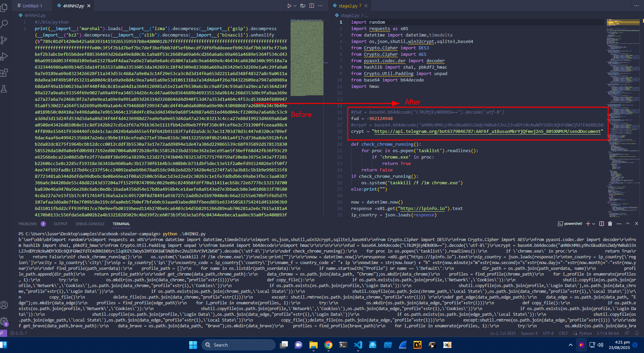The width and height of the screenshot is (644, 353).
Task: Close the stage2.py tab
Action: pos(366,6)
